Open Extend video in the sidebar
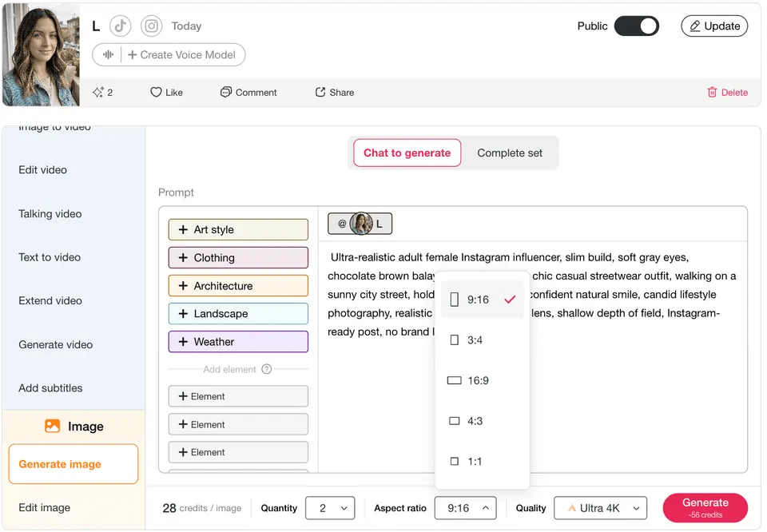 point(50,300)
